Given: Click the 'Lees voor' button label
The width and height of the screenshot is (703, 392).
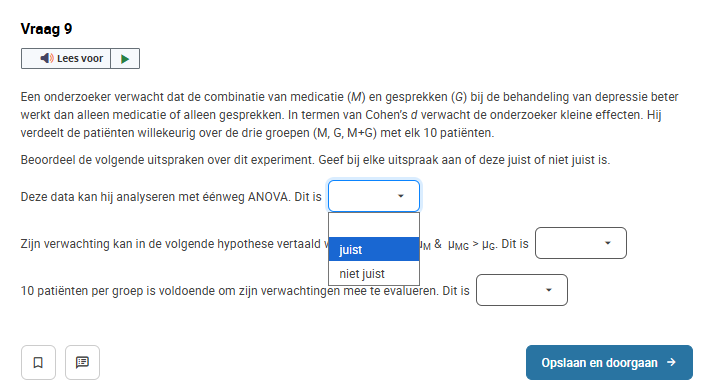Looking at the screenshot, I should (x=80, y=58).
